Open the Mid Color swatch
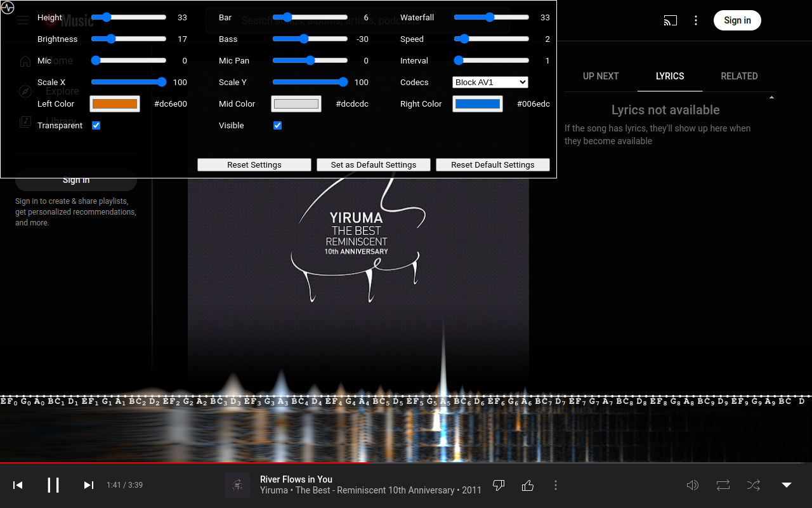This screenshot has width=812, height=508. 296,104
